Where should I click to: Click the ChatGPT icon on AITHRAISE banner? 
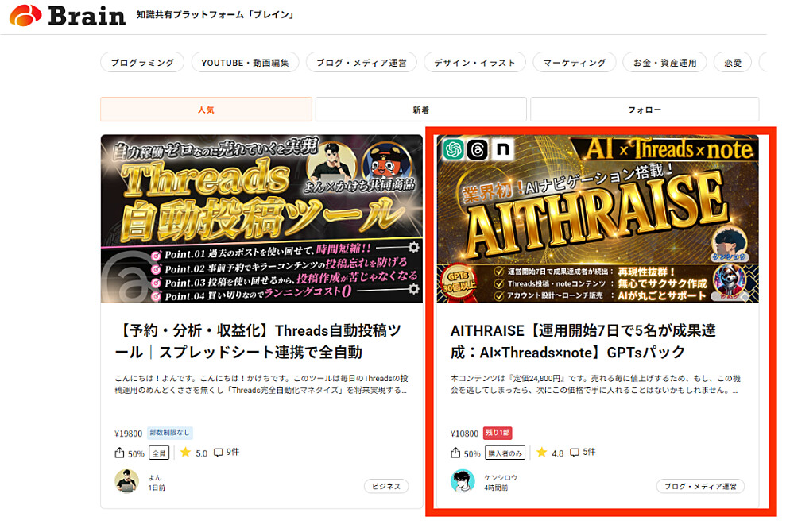point(454,149)
